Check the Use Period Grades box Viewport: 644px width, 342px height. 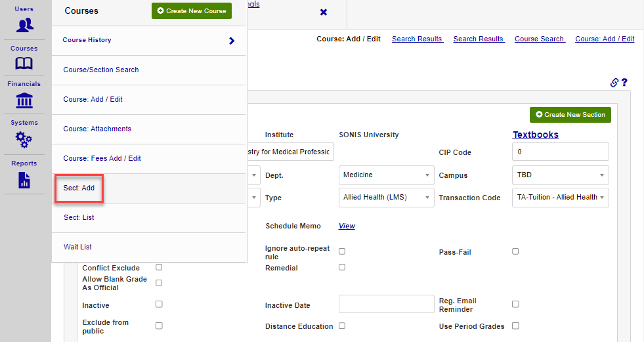click(515, 326)
